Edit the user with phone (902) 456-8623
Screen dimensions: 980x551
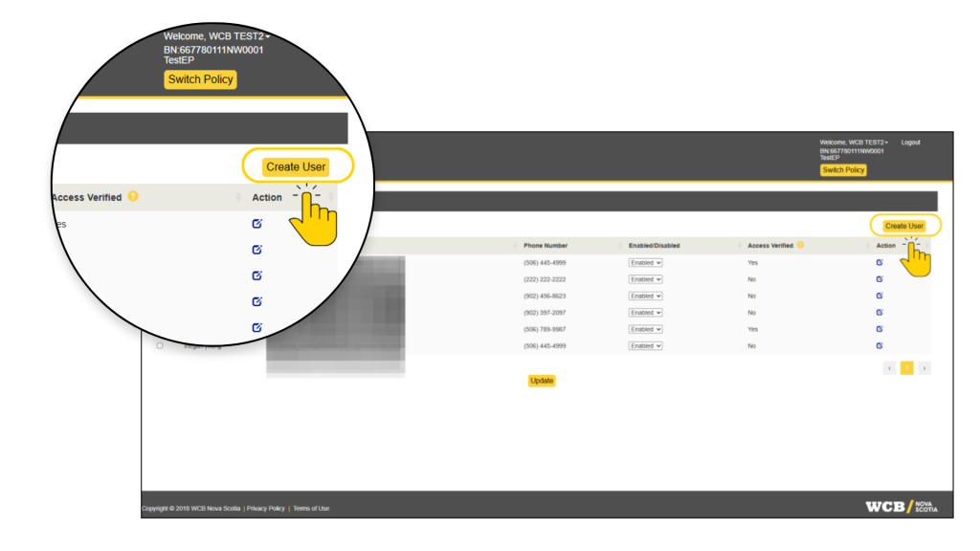coord(880,296)
